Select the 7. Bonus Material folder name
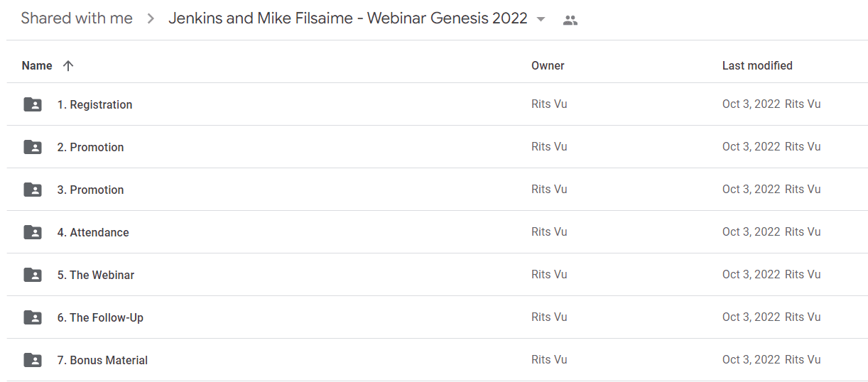The image size is (868, 382). [x=102, y=360]
